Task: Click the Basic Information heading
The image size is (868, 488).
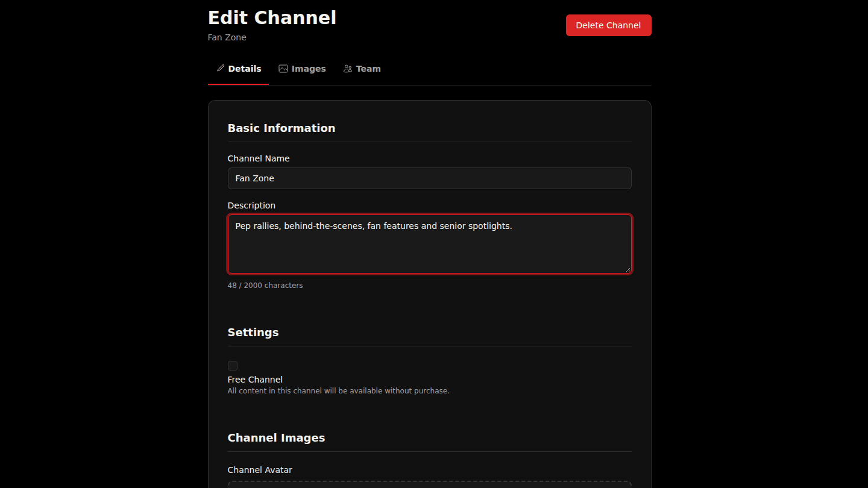Action: coord(281,128)
